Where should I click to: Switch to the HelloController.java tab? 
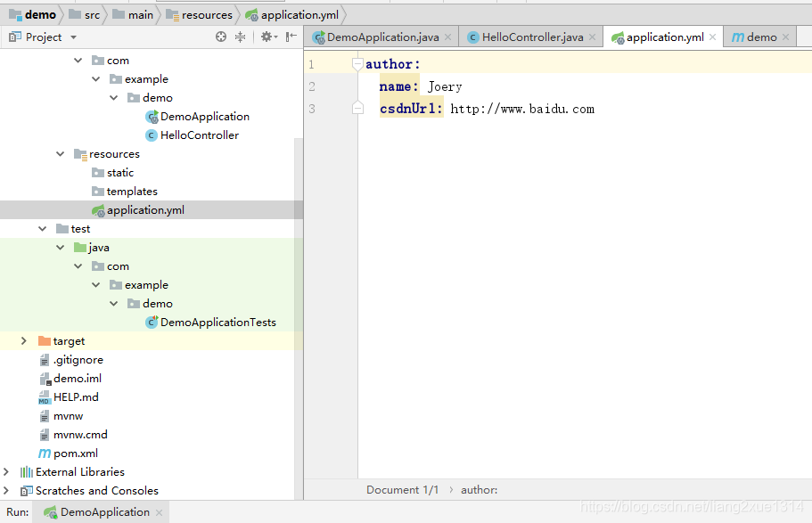(x=532, y=37)
